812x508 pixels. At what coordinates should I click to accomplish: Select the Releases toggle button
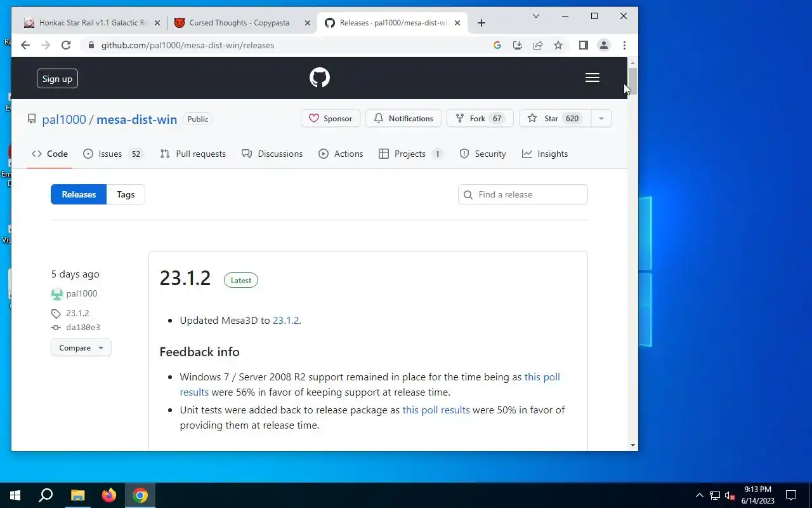79,194
